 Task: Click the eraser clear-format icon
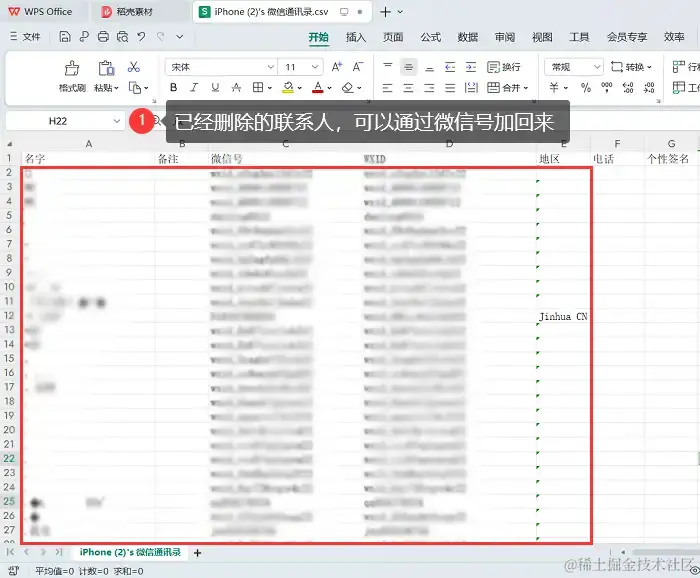[x=347, y=87]
